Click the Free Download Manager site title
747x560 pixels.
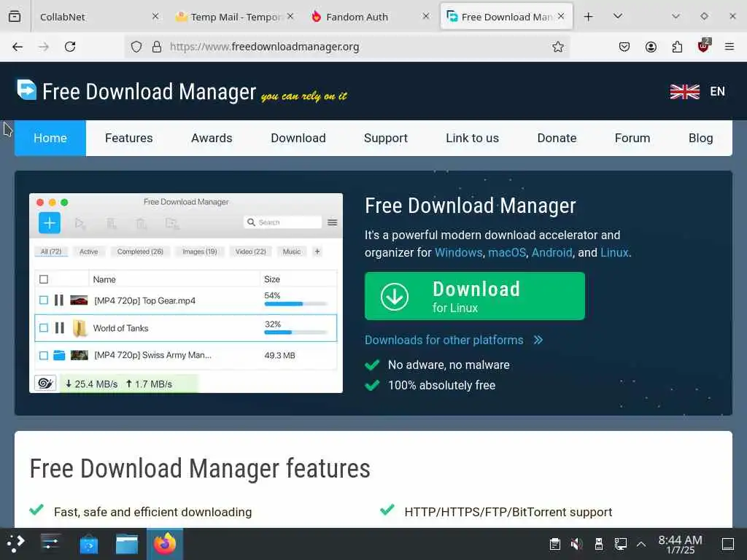149,91
